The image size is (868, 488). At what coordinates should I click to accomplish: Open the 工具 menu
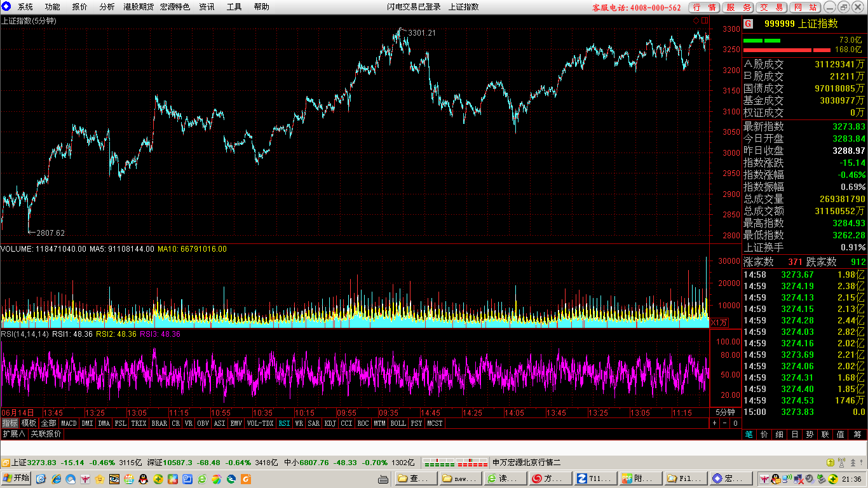pos(234,7)
